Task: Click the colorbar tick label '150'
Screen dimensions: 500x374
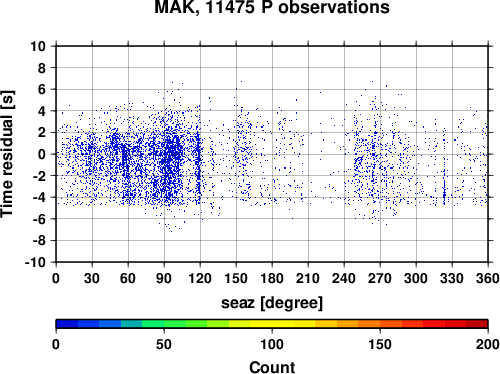Action: click(380, 344)
